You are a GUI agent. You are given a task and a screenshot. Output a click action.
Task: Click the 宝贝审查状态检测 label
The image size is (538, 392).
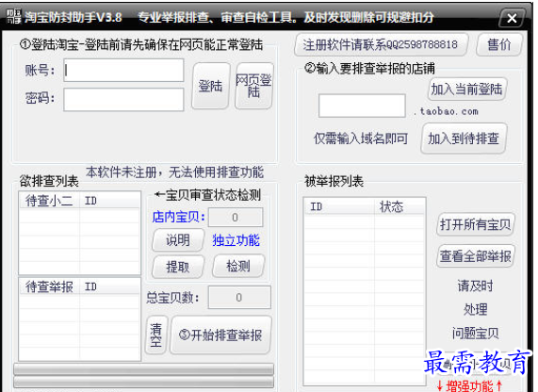[x=208, y=195]
